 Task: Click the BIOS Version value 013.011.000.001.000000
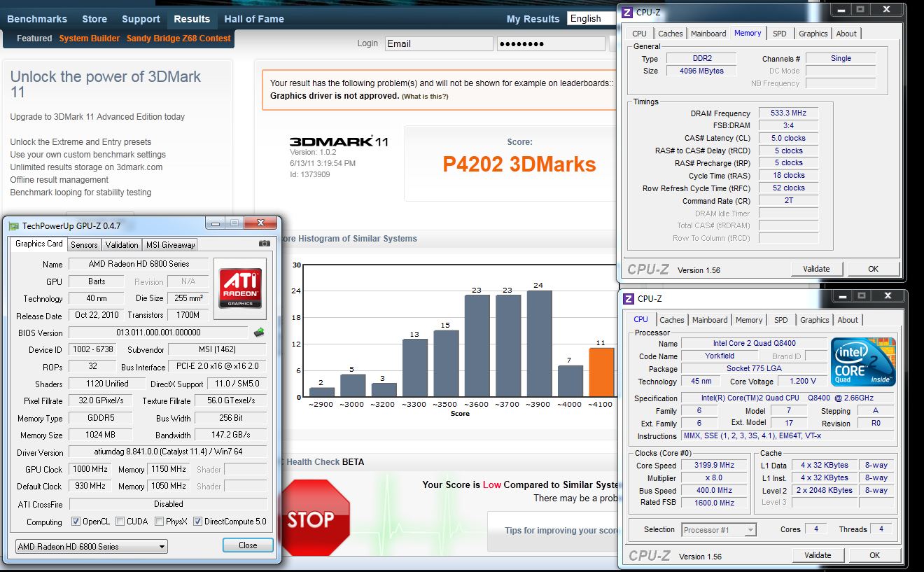[x=159, y=333]
